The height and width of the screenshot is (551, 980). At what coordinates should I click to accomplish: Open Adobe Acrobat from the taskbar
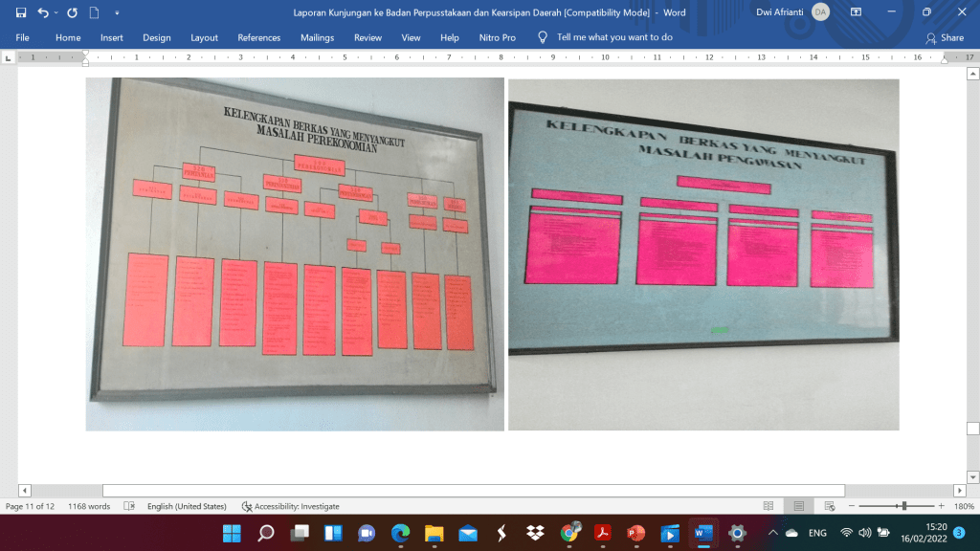click(x=603, y=533)
